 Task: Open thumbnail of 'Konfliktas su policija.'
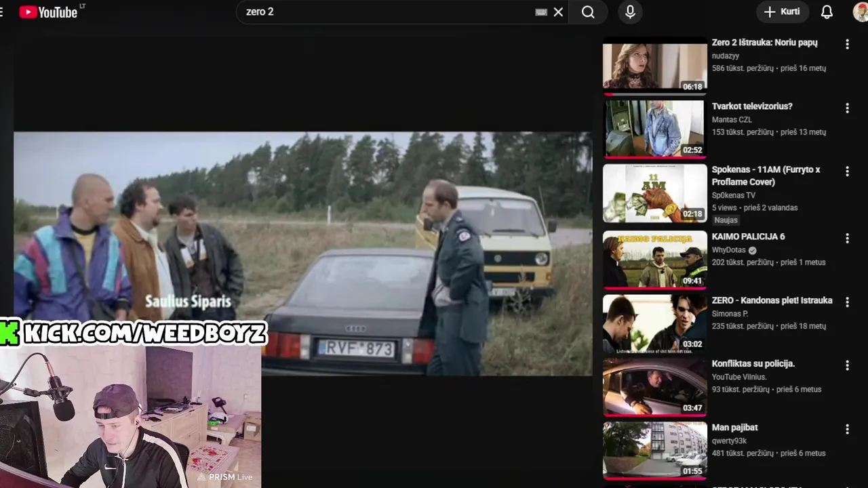point(654,386)
